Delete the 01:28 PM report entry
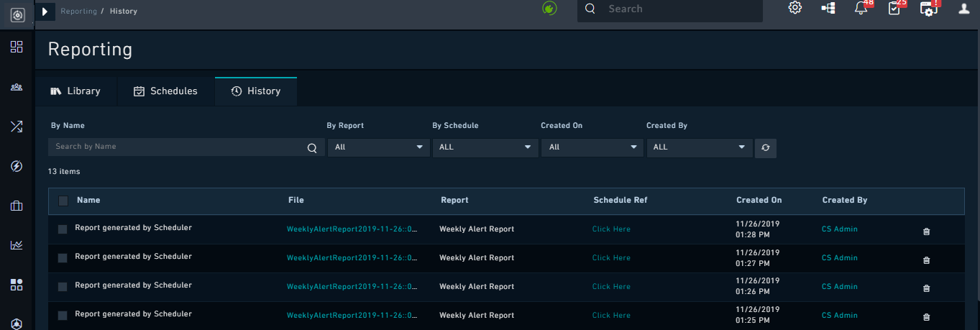 click(x=926, y=232)
